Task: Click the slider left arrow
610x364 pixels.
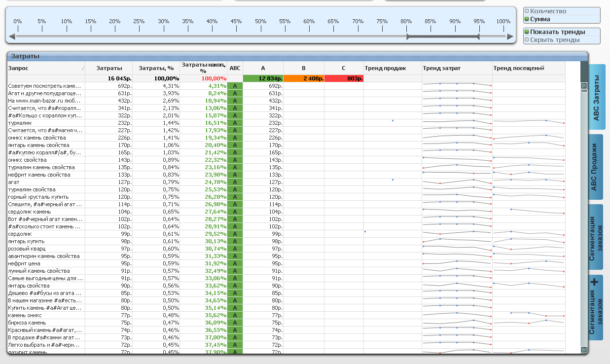Action: click(x=12, y=36)
